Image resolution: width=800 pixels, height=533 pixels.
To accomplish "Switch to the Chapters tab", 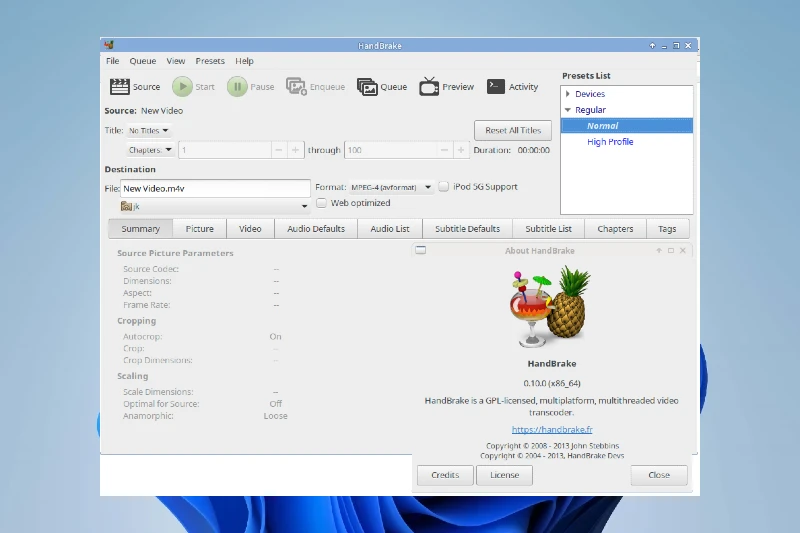I will click(x=615, y=229).
